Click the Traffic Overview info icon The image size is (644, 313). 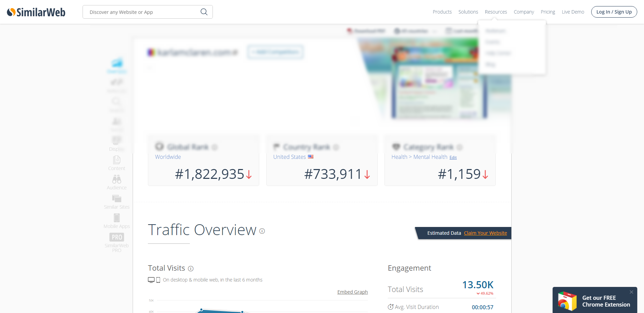tap(262, 231)
